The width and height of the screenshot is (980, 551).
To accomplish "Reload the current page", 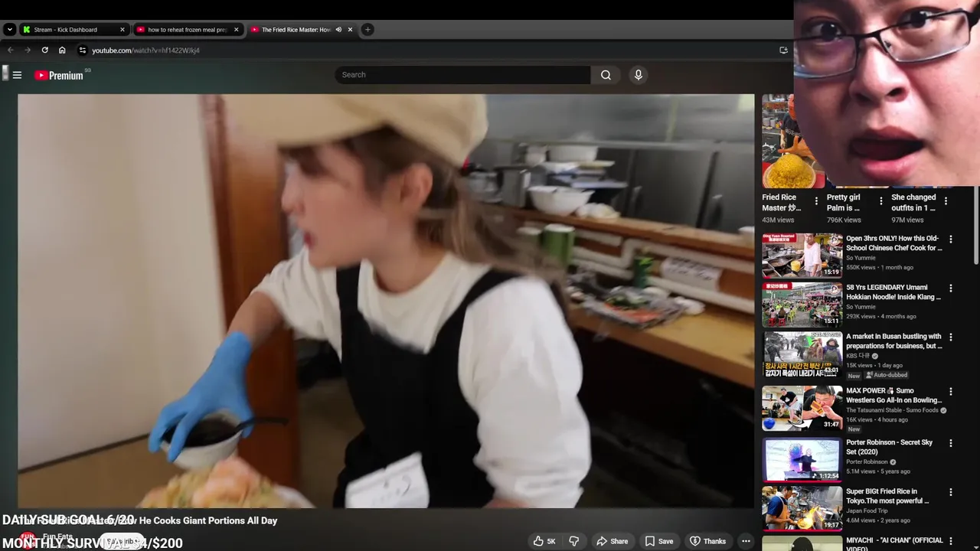I will click(44, 51).
